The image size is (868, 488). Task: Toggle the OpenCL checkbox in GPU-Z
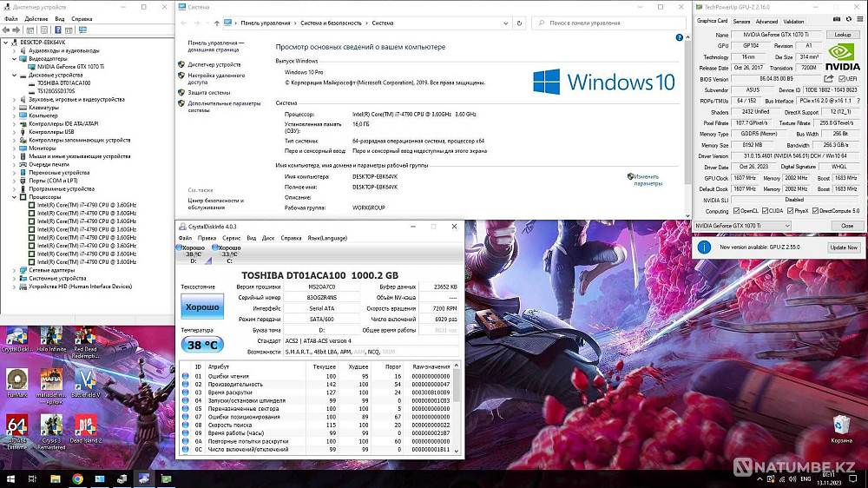coord(736,211)
